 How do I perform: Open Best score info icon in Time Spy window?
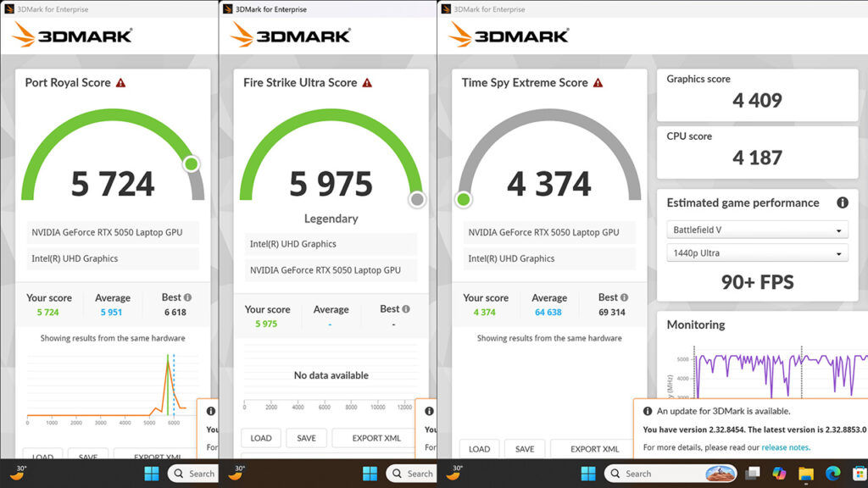pyautogui.click(x=625, y=297)
